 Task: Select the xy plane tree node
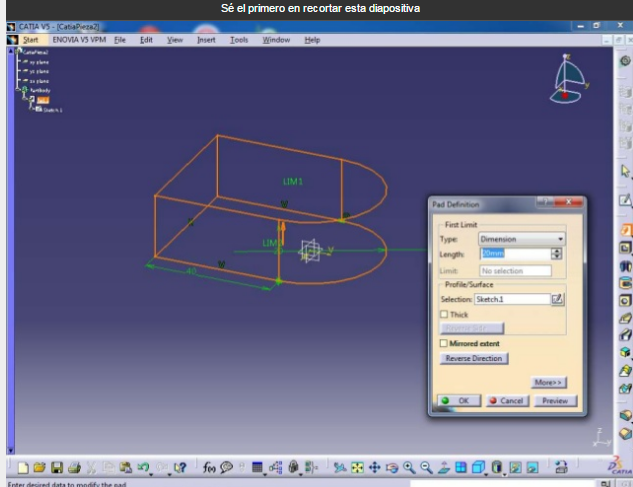click(x=39, y=62)
